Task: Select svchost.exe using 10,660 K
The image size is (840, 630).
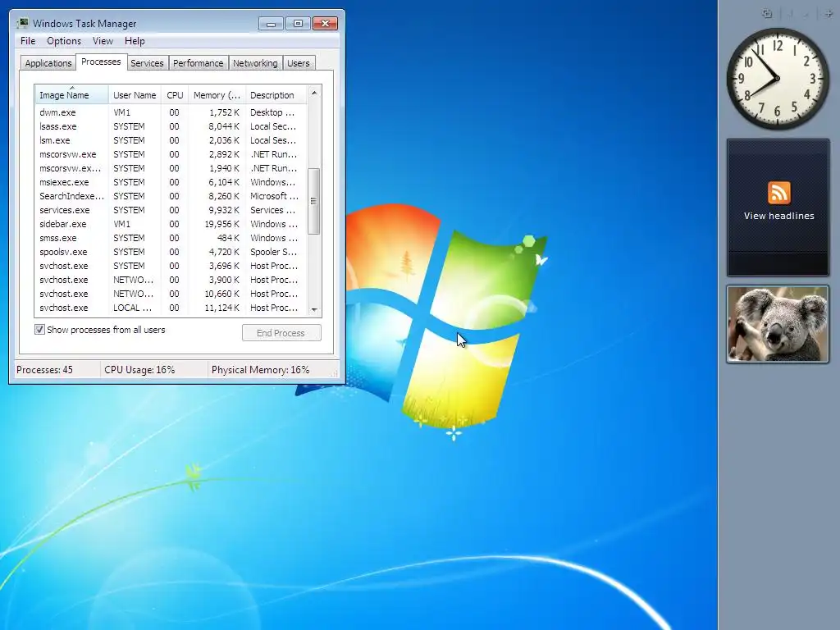Action: point(171,294)
